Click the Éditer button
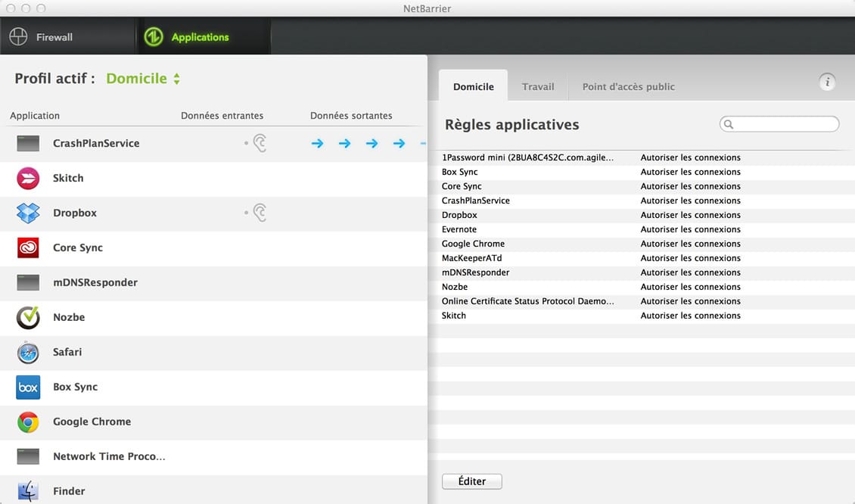The image size is (855, 504). (471, 481)
